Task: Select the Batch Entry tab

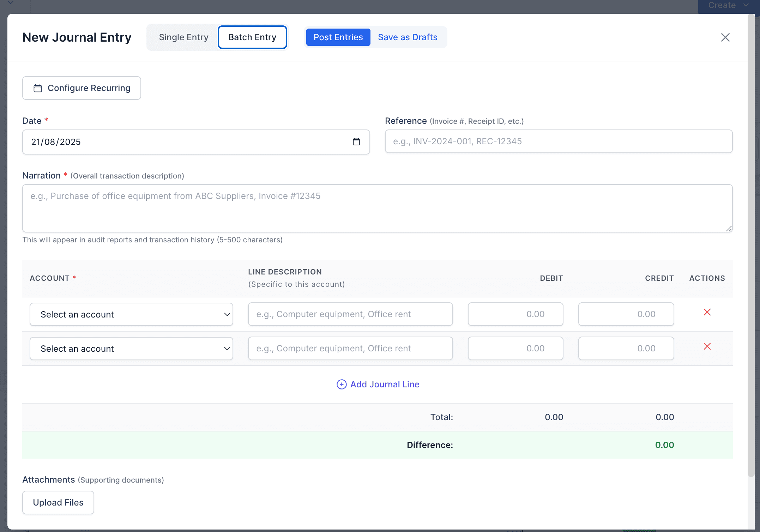Action: tap(252, 37)
